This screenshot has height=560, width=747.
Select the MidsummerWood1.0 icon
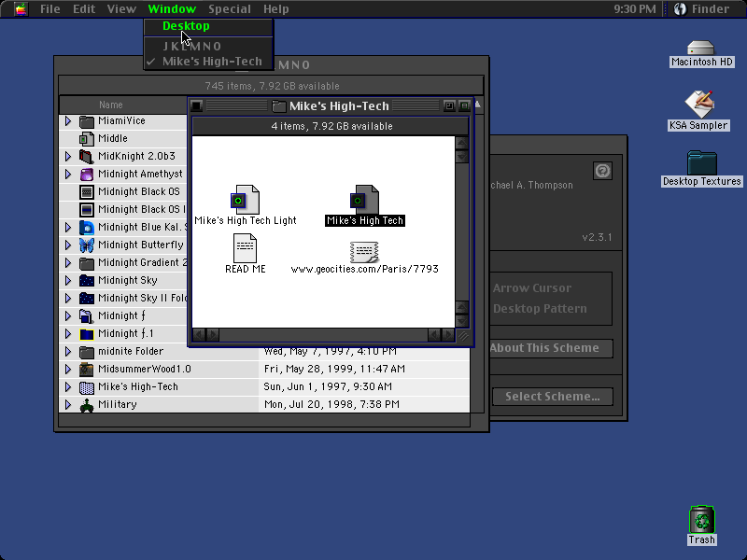[86, 369]
